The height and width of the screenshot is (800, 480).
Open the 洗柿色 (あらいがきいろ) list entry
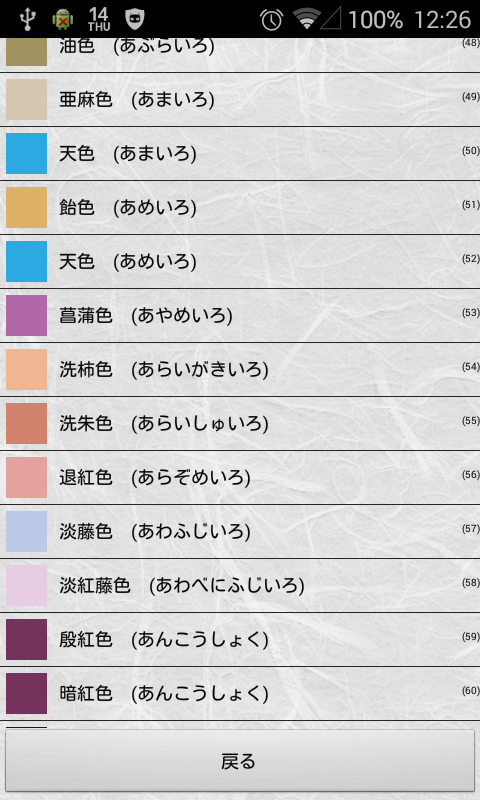[x=240, y=369]
